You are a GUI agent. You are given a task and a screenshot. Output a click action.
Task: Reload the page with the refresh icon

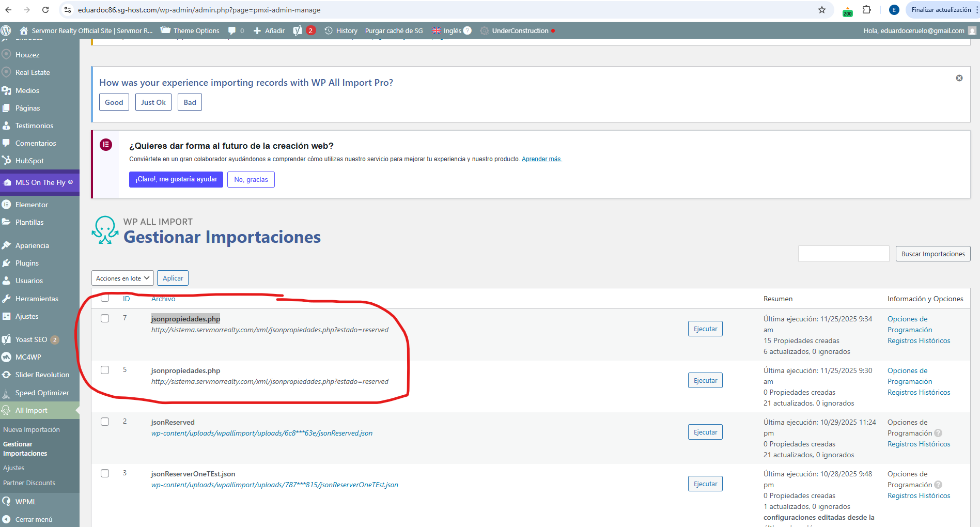click(45, 10)
